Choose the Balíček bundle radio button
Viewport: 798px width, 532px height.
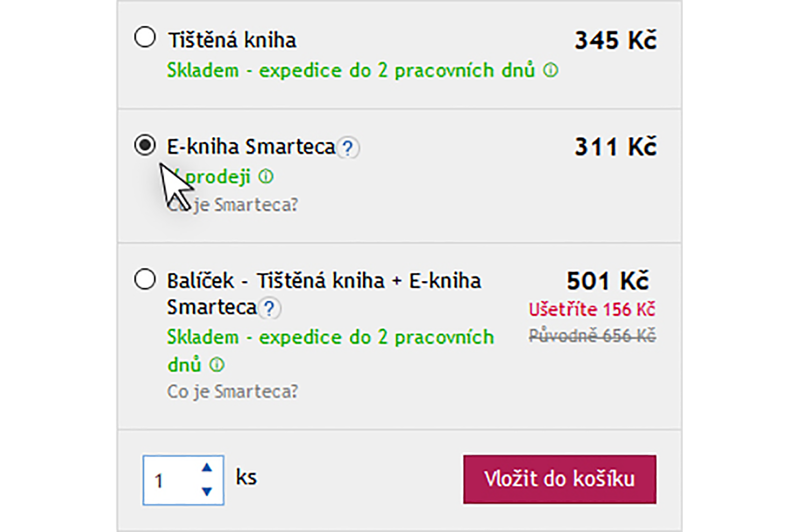pos(145,280)
